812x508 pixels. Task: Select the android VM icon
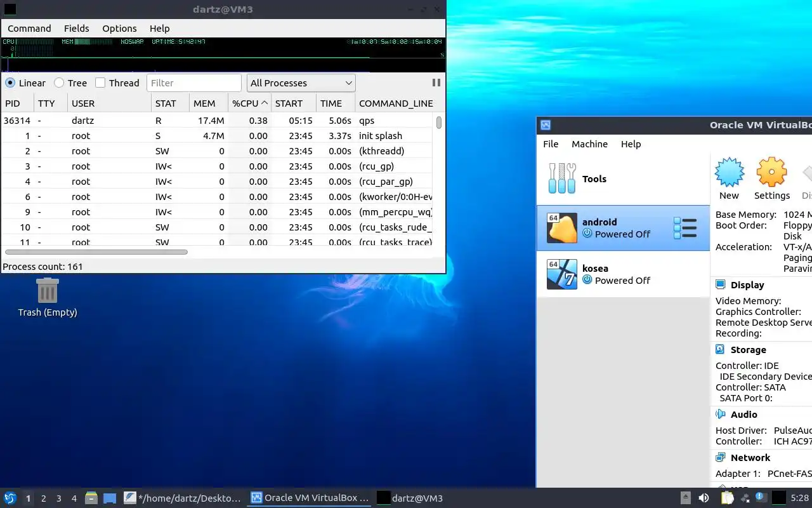pyautogui.click(x=562, y=228)
